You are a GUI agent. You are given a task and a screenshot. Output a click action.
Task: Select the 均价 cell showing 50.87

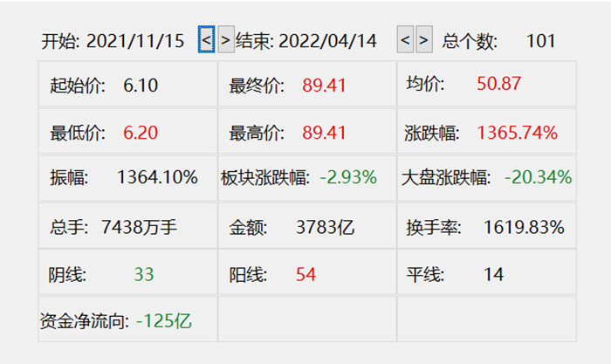coord(486,85)
